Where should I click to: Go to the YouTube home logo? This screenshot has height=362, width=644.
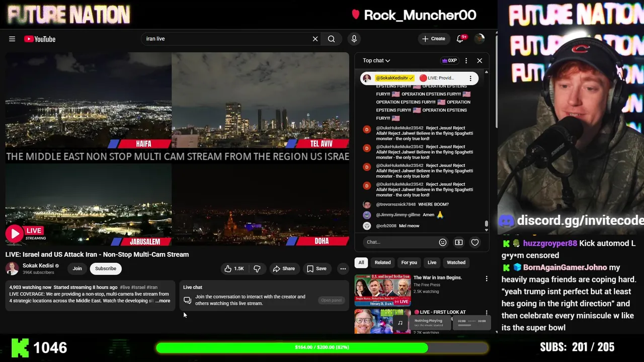point(40,39)
